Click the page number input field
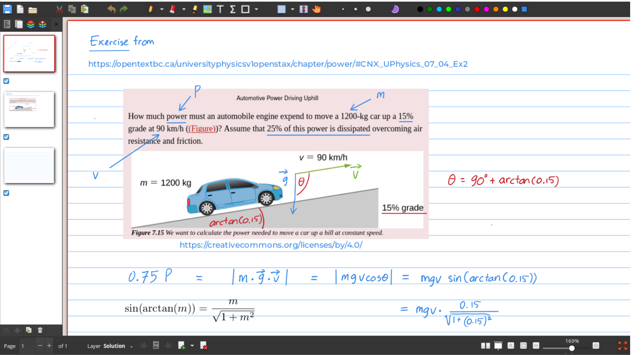This screenshot has height=355, width=644. (x=27, y=346)
